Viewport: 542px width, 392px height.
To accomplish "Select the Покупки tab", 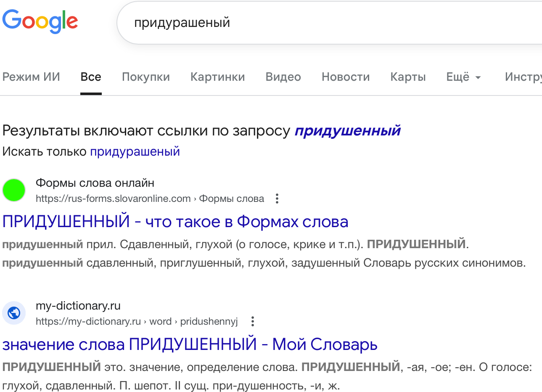I will (145, 77).
